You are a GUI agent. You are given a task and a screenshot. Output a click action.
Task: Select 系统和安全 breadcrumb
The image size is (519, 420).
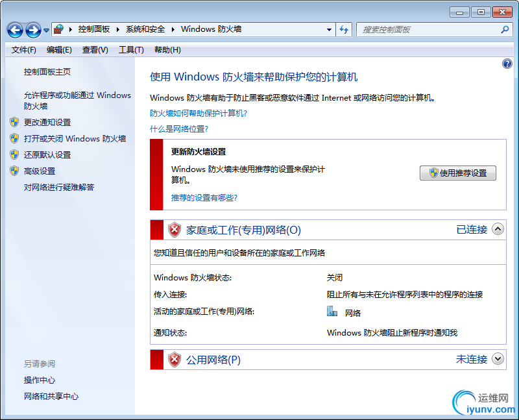[145, 29]
